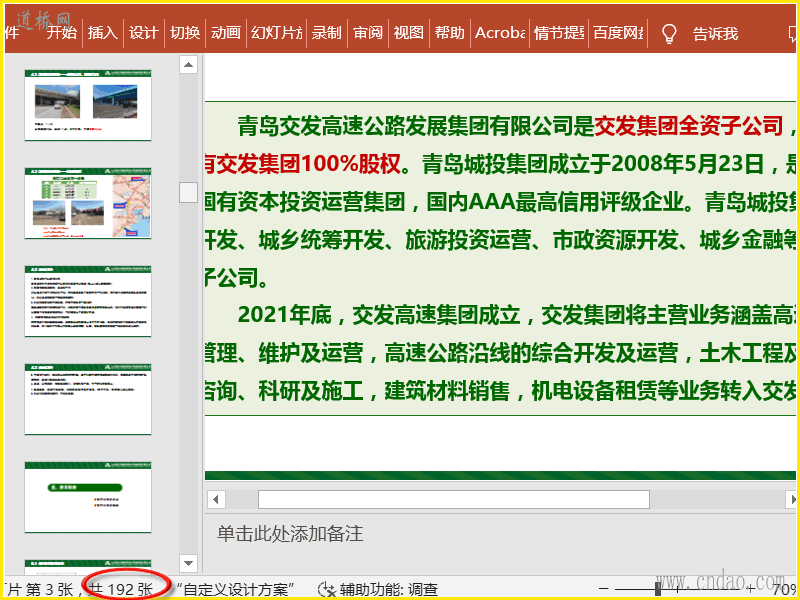The image size is (800, 600).
Task: Open the Acrobat ribbon tab
Action: [500, 33]
